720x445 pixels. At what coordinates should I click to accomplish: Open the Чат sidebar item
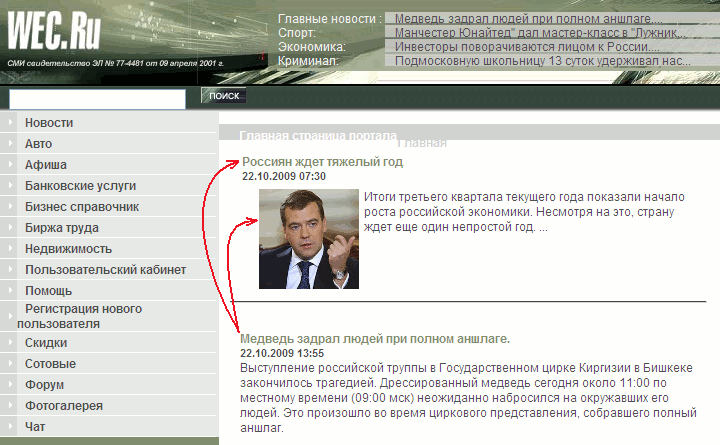(x=35, y=427)
